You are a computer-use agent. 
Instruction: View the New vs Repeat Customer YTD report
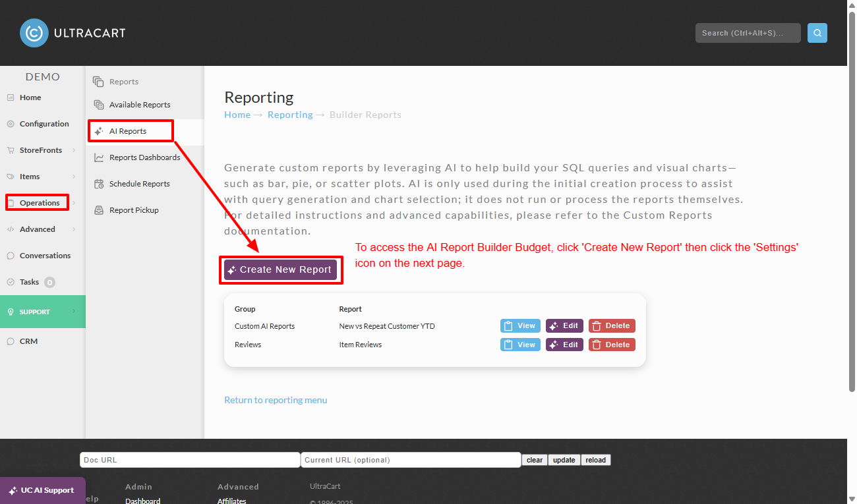pyautogui.click(x=520, y=326)
